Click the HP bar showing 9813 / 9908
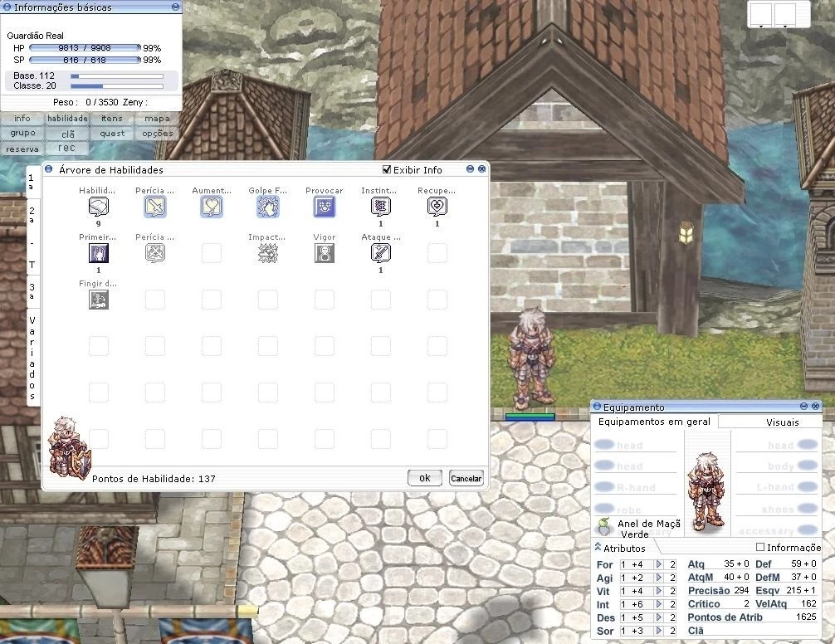This screenshot has height=644, width=835. [85, 48]
